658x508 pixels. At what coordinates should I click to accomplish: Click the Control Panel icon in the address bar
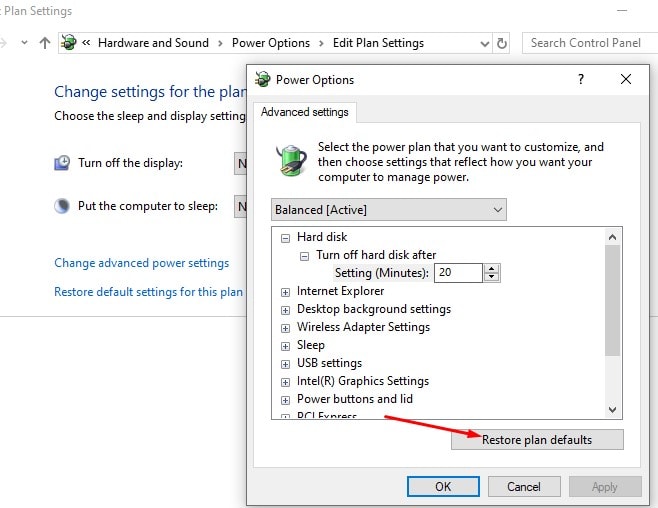point(69,42)
